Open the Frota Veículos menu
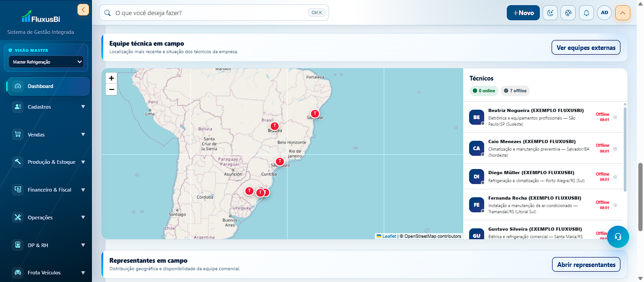644x282 pixels. coord(49,273)
